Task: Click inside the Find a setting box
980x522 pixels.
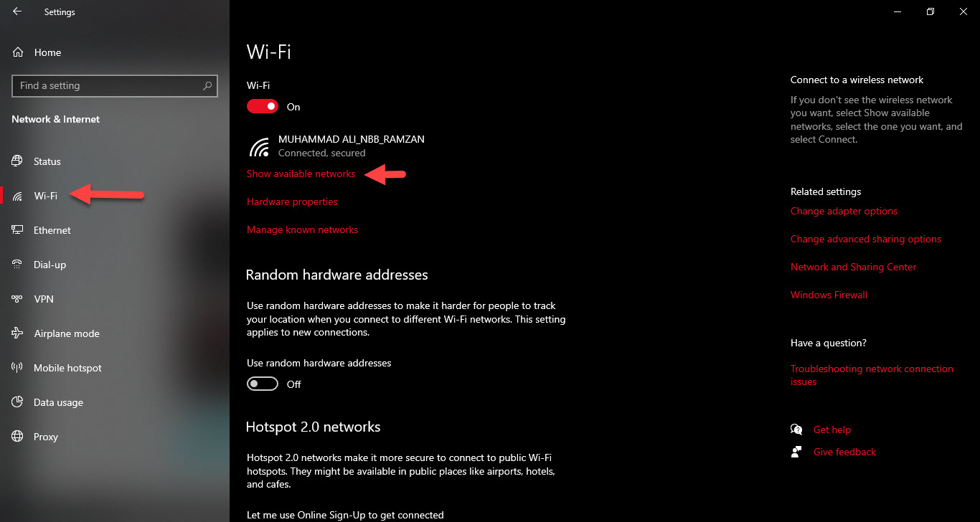Action: 108,86
